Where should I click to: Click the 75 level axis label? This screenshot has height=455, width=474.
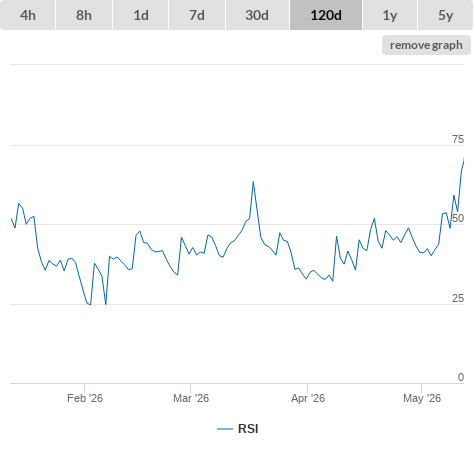(458, 139)
